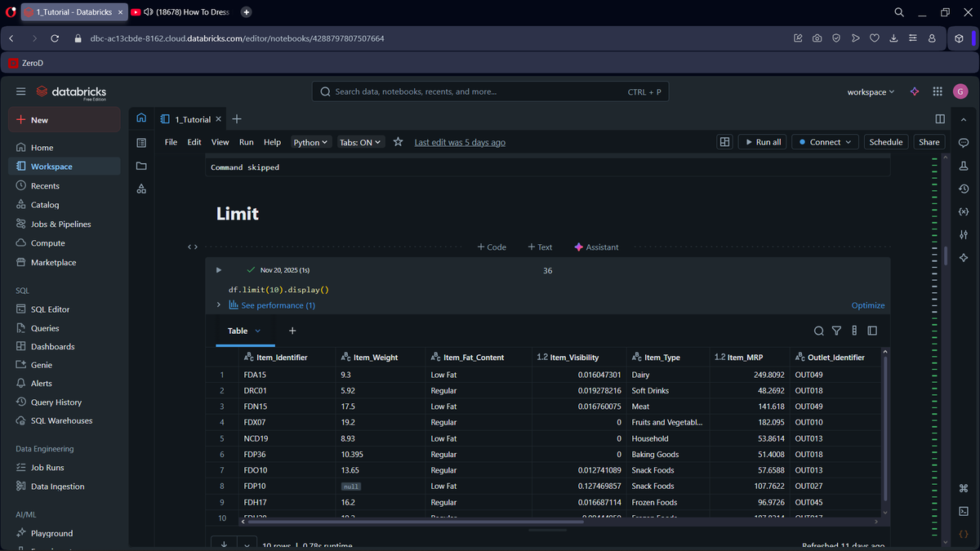
Task: Open the last edit history link
Action: tap(460, 142)
